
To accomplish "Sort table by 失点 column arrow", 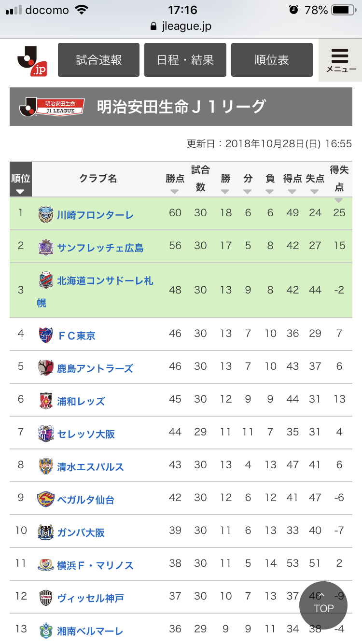I will pyautogui.click(x=315, y=191).
